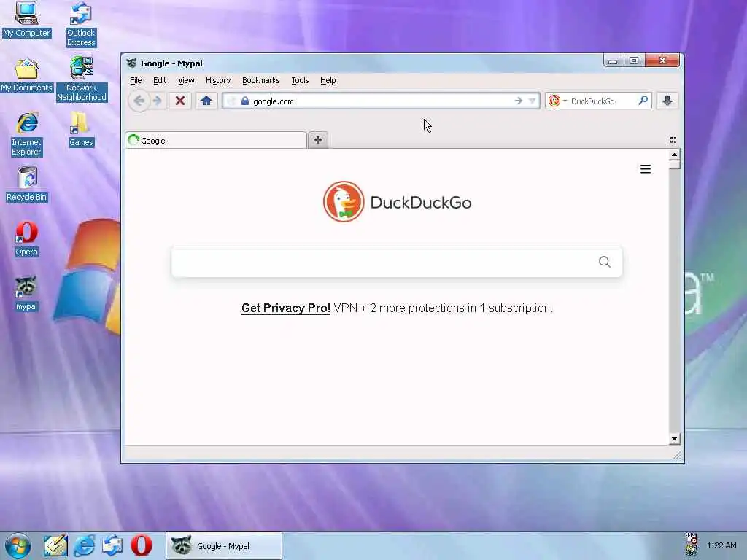Open the Downloads arrow button
This screenshot has width=747, height=560.
coord(667,101)
